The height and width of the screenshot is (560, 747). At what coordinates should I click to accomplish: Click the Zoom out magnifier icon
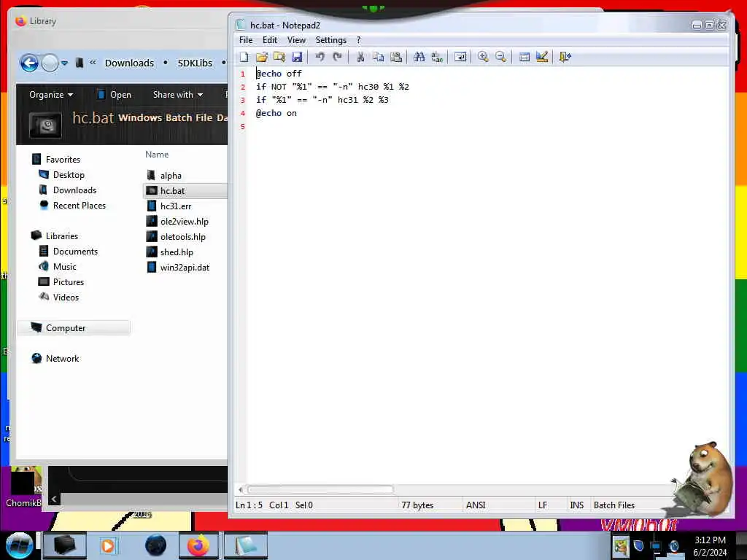click(500, 57)
